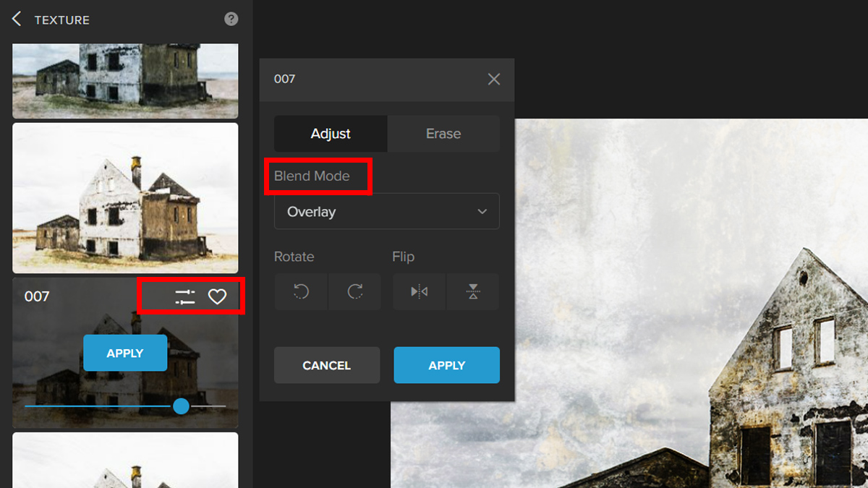Favorite texture 007 with the heart icon
Screen dimensions: 868x488
[x=217, y=296]
